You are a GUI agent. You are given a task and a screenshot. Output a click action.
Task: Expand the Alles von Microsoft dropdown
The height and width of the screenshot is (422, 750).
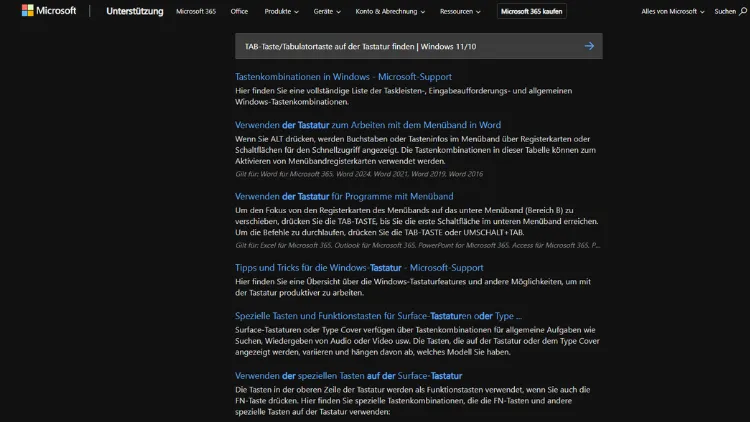point(673,11)
